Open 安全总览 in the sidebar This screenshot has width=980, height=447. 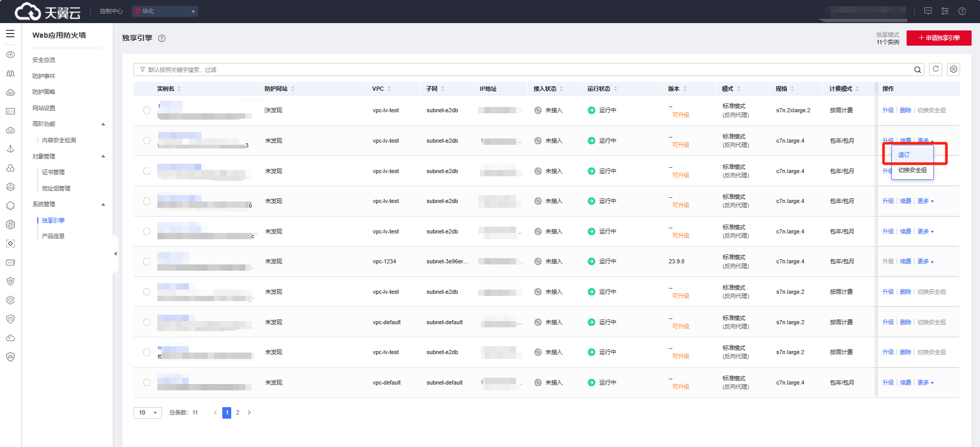(x=44, y=60)
